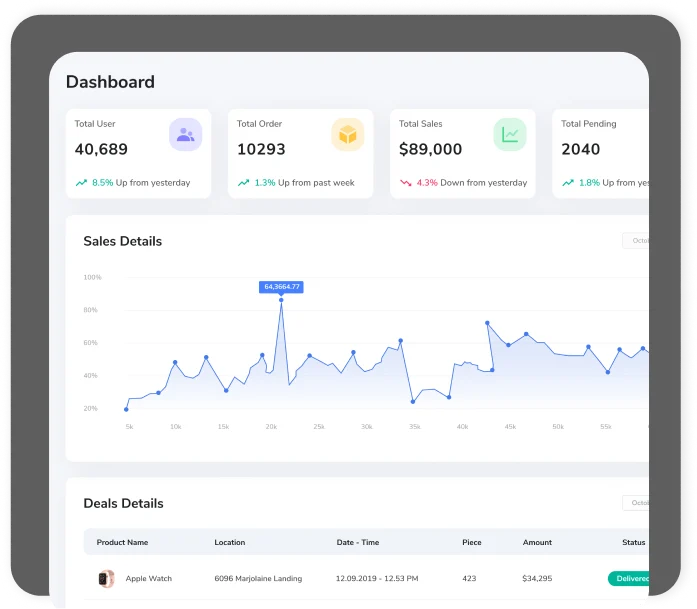The width and height of the screenshot is (697, 609).
Task: Open the Deals Details month dropdown
Action: [x=636, y=503]
